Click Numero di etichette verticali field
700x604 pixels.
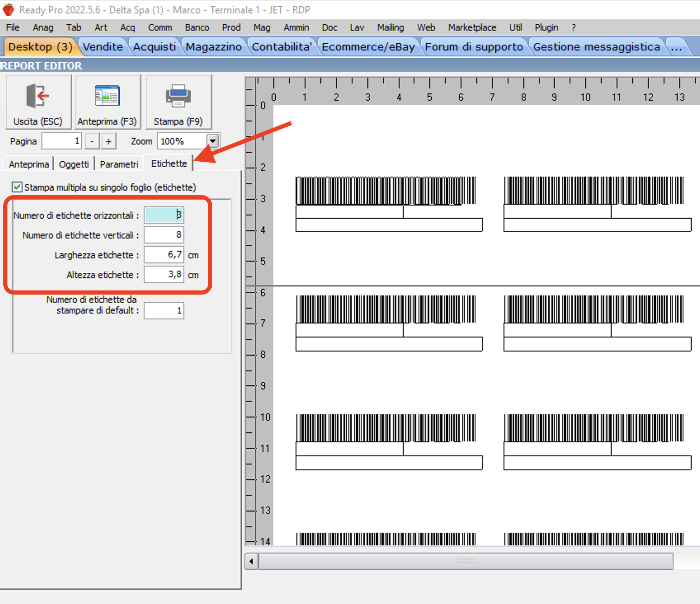[x=164, y=235]
